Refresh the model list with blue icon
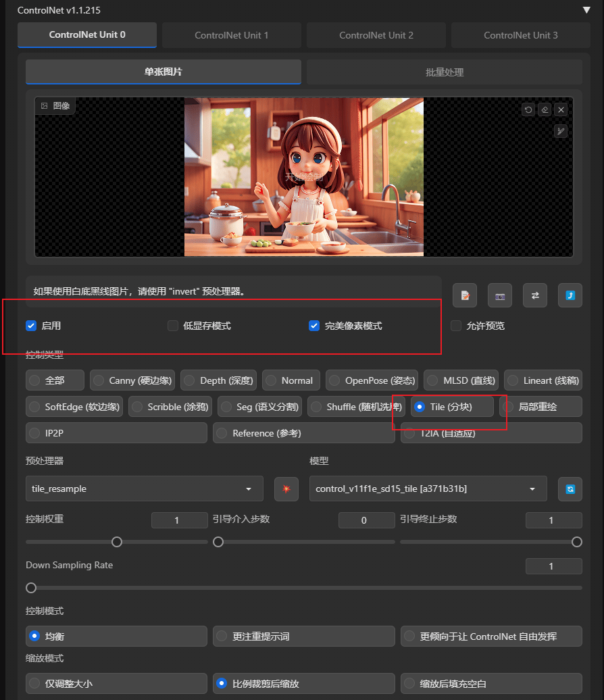Viewport: 604px width, 700px height. [570, 489]
